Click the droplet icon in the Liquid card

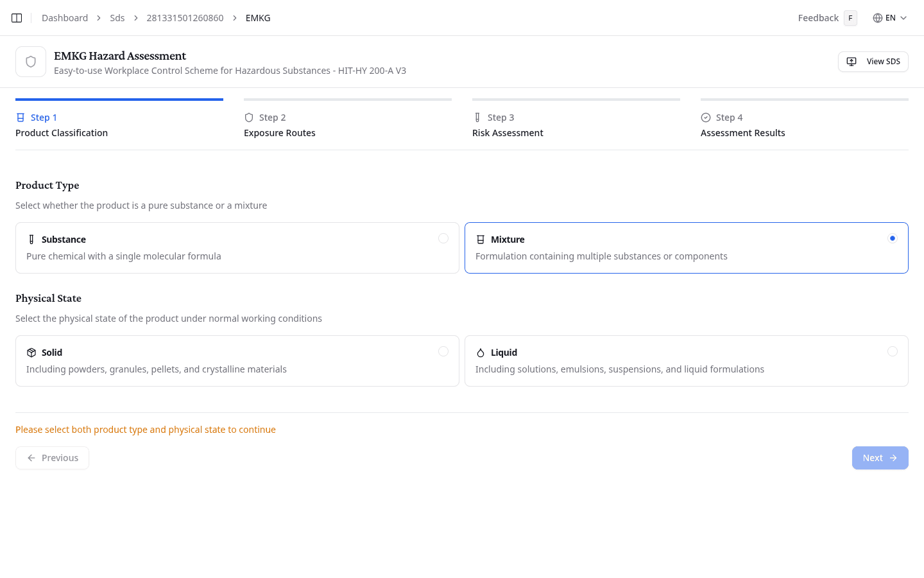(481, 352)
